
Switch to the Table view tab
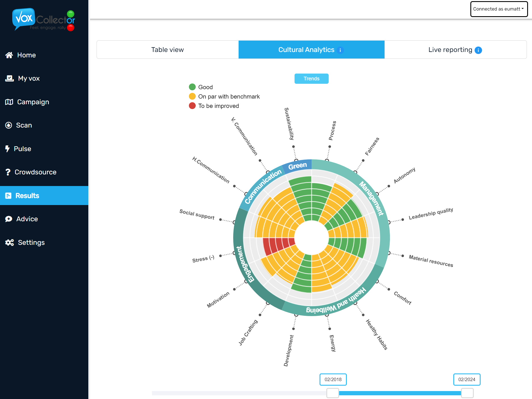click(x=168, y=50)
